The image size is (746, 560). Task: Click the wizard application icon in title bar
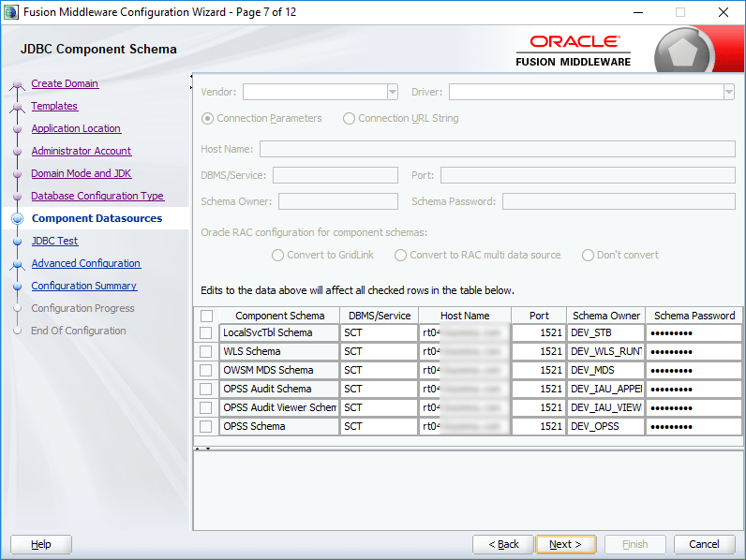[x=10, y=12]
